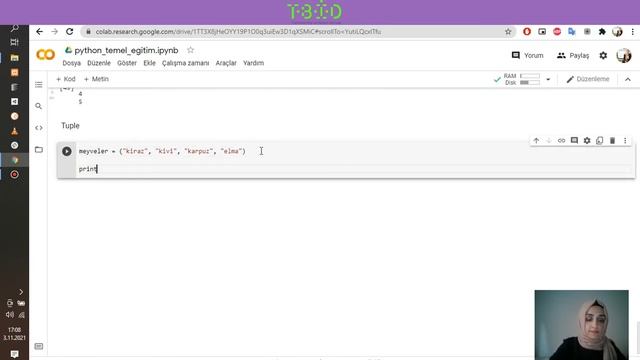Expand the desktop dock chevron
Screen dimensions: 640x360
(21, 292)
